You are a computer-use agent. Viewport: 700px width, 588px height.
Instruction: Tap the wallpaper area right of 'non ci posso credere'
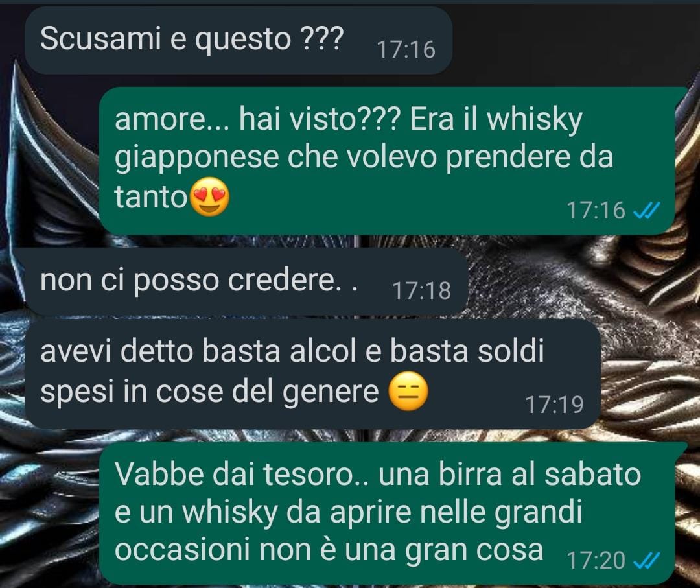[x=580, y=281]
